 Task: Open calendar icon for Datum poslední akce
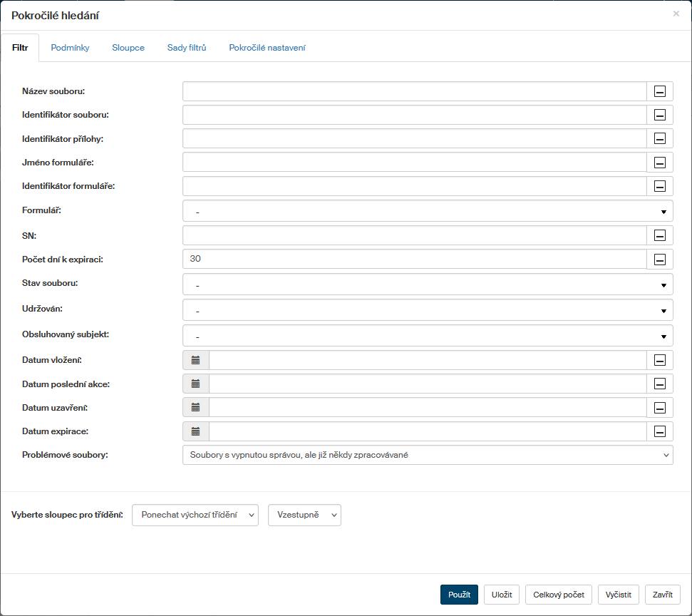196,384
